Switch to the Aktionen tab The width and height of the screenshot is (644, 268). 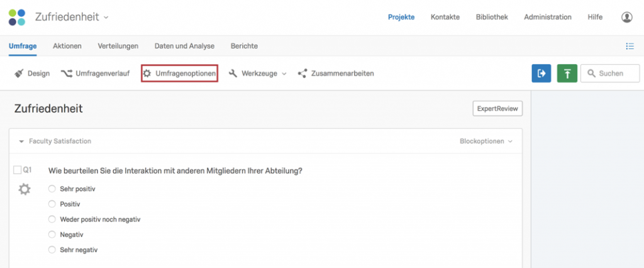67,46
